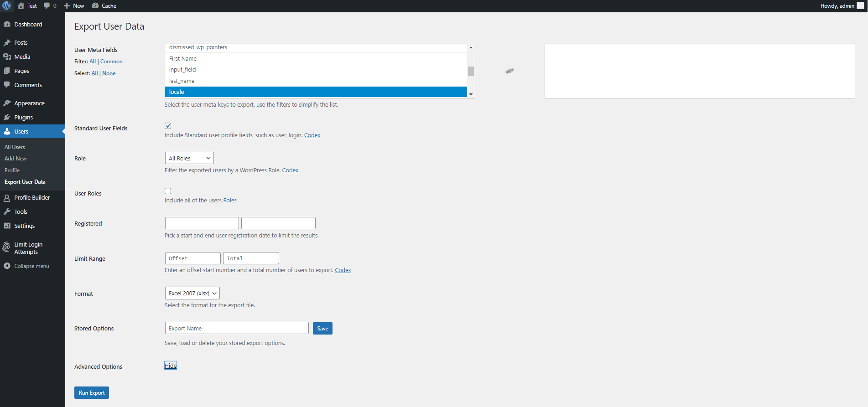Enable the User Roles checkbox
Image resolution: width=868 pixels, height=407 pixels.
[x=168, y=191]
